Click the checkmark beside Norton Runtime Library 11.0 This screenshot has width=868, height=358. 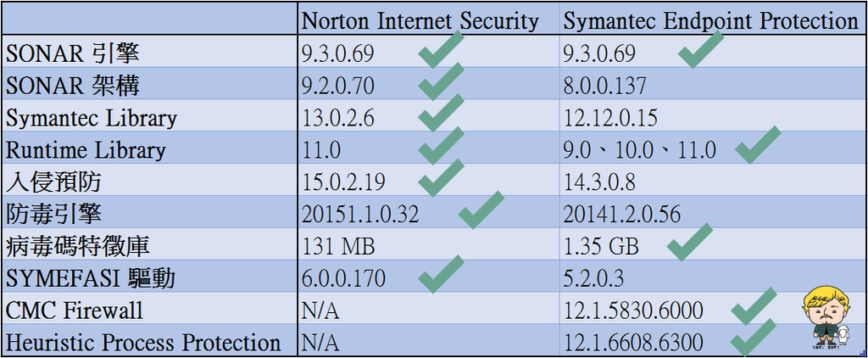tap(441, 145)
